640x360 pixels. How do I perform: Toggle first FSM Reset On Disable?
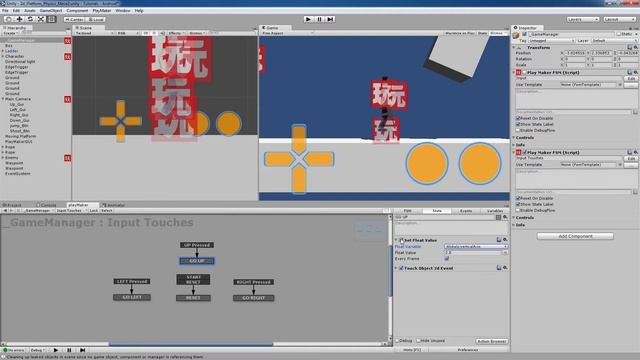[518, 118]
